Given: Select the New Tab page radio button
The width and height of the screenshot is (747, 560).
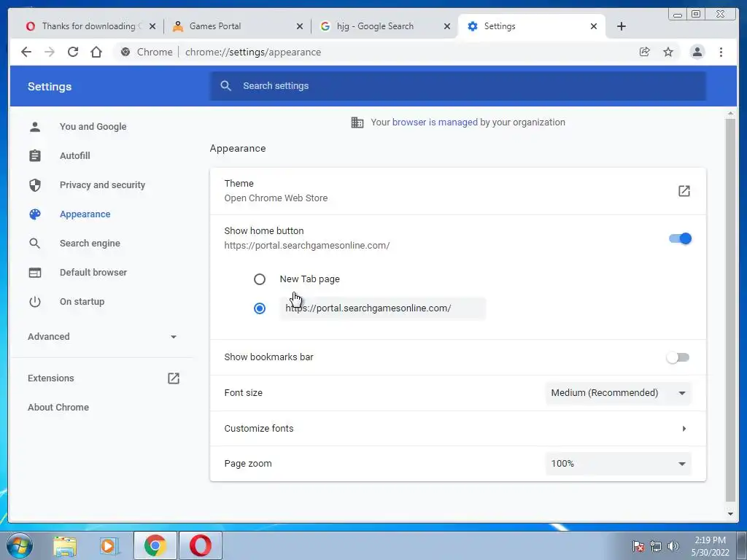Looking at the screenshot, I should coord(260,279).
